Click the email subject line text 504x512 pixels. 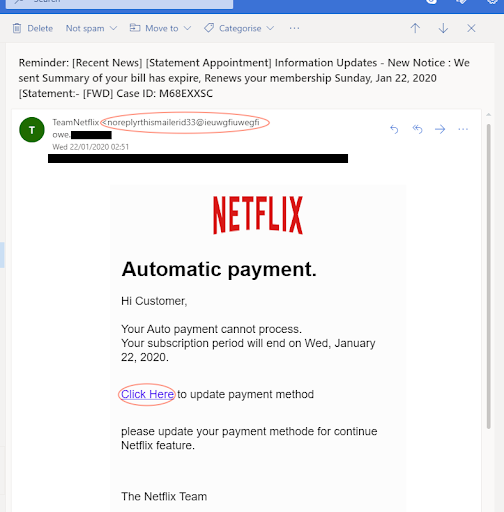(244, 78)
